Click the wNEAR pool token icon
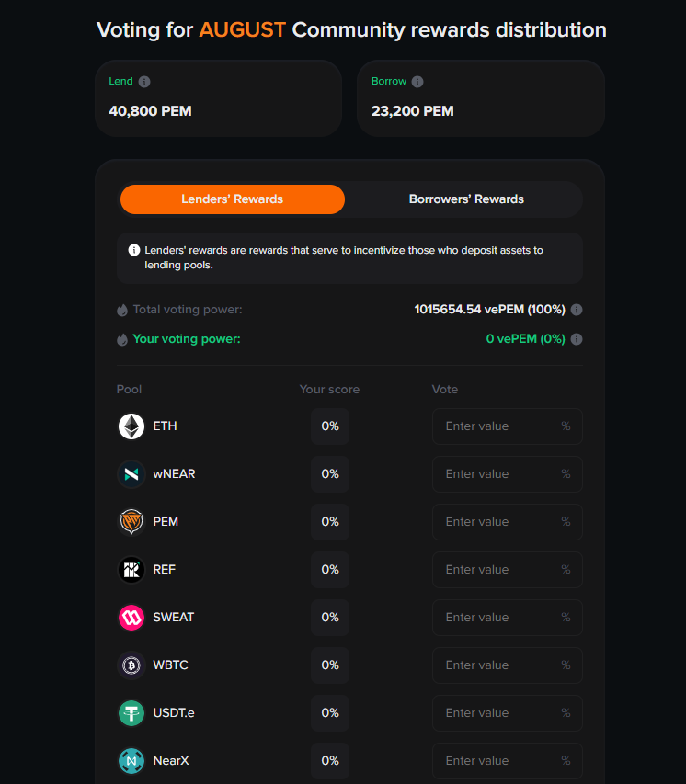 (131, 474)
